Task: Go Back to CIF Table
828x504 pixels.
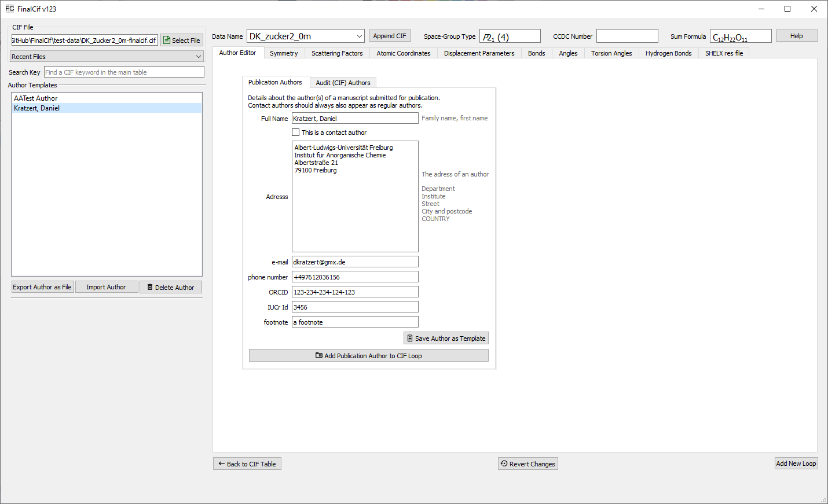Action: [x=247, y=464]
